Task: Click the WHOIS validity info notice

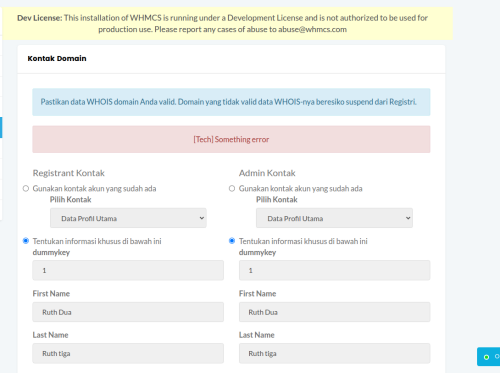Action: 231,102
